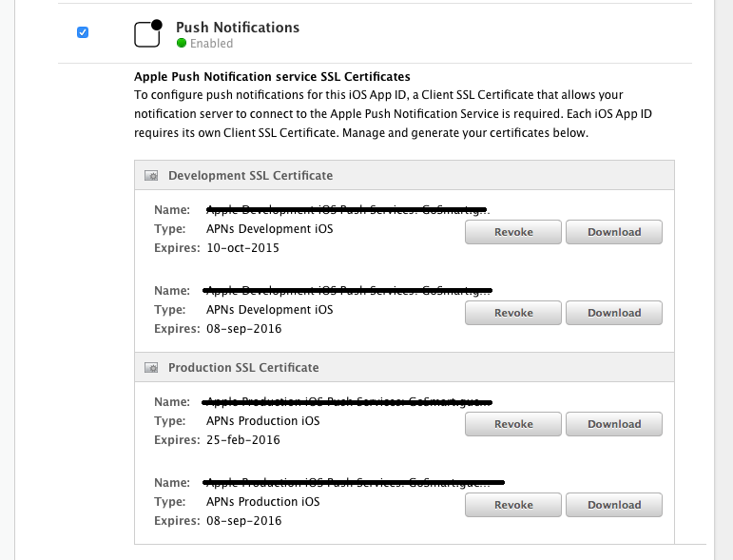Viewport: 733px width, 560px height.
Task: Download the development certificate expiring 10-oct-2015
Action: (614, 232)
